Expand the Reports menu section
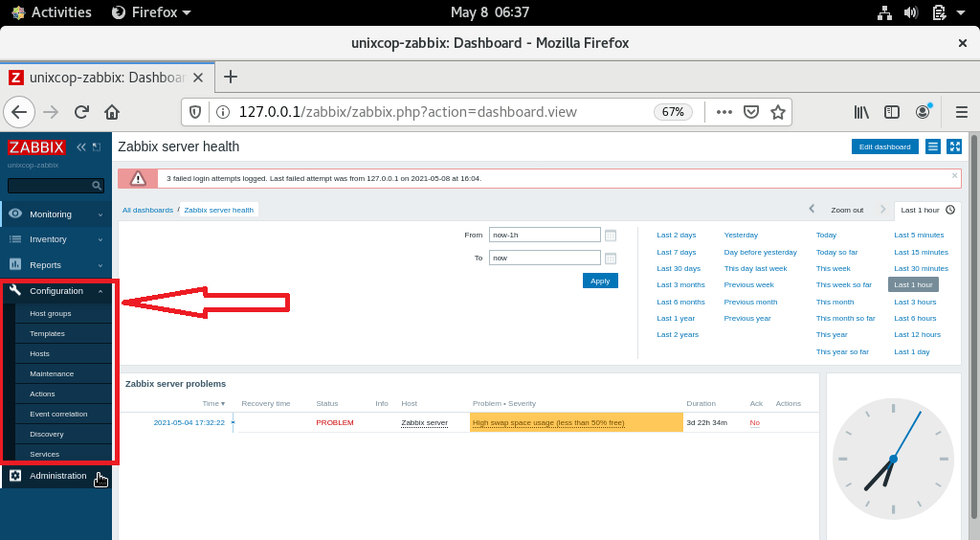This screenshot has width=980, height=540. click(x=100, y=265)
